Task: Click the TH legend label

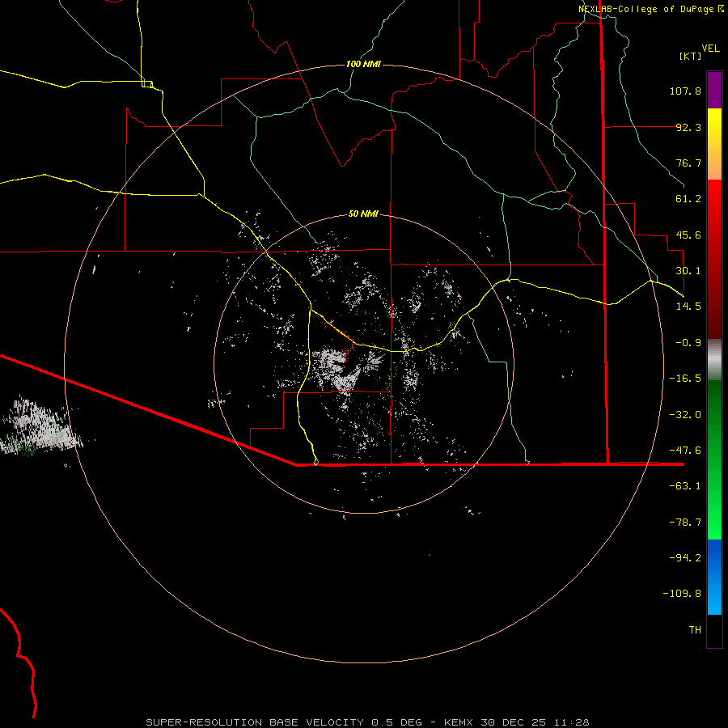Action: coord(695,630)
